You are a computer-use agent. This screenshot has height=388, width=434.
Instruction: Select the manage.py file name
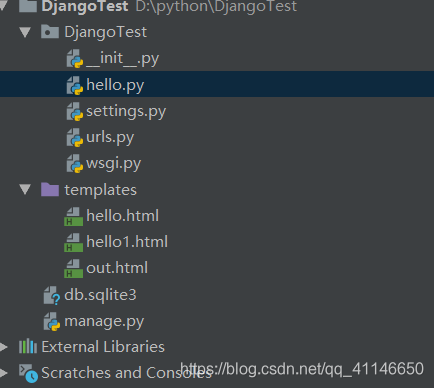[104, 322]
